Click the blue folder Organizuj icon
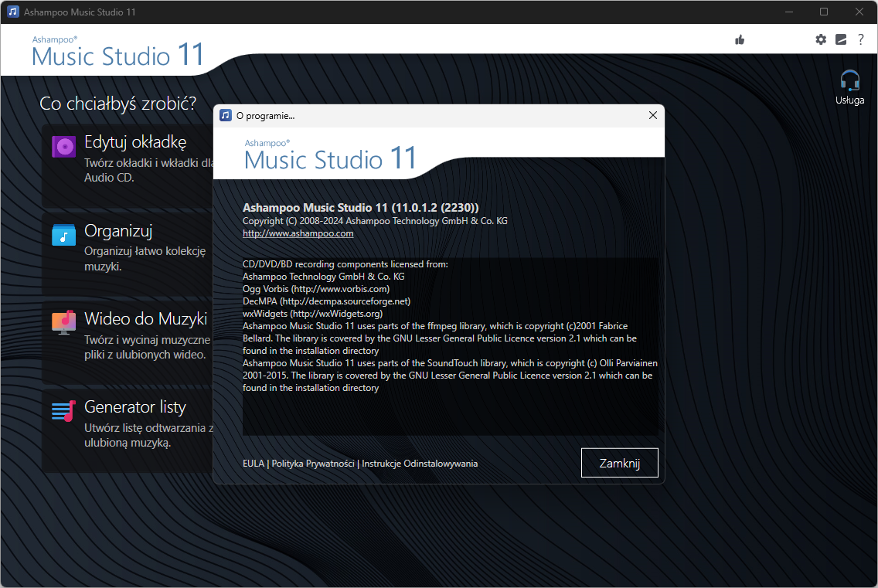Viewport: 878px width, 588px height. (x=64, y=235)
